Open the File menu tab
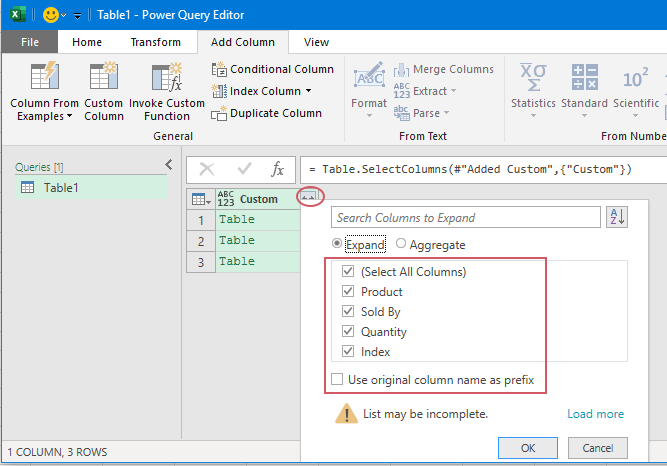 [x=30, y=42]
